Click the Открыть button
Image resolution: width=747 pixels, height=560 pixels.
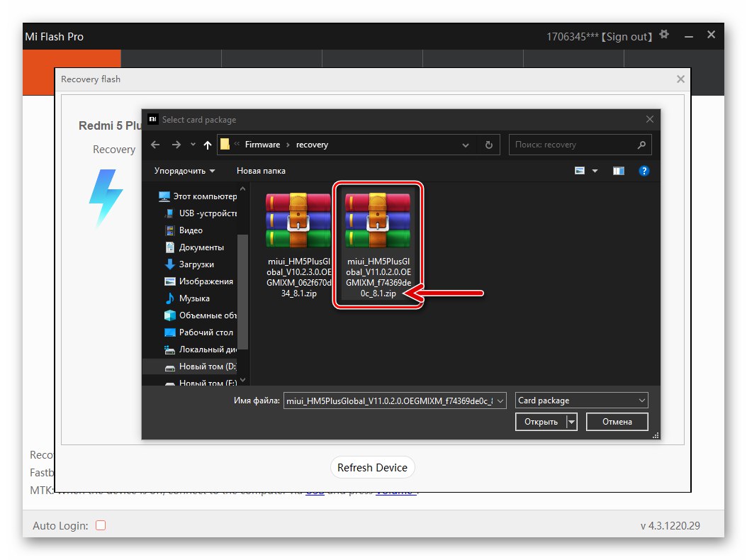[541, 422]
